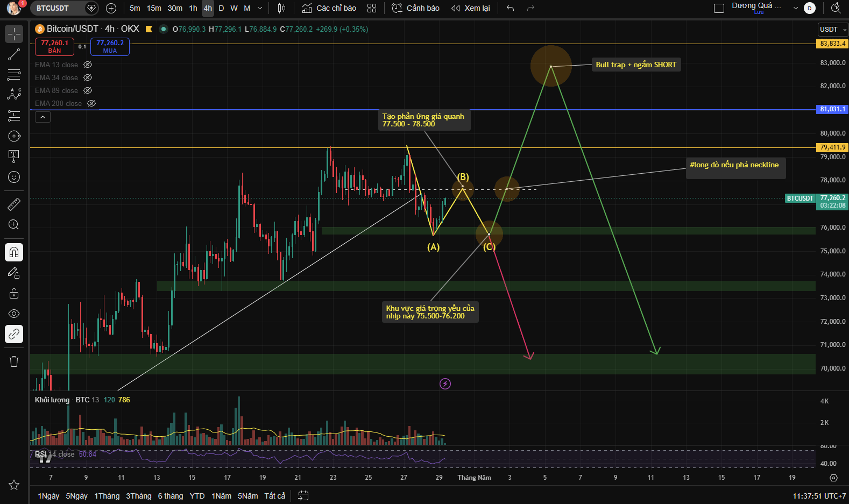Toggle the green market status dot
The height and width of the screenshot is (504, 849).
point(164,29)
